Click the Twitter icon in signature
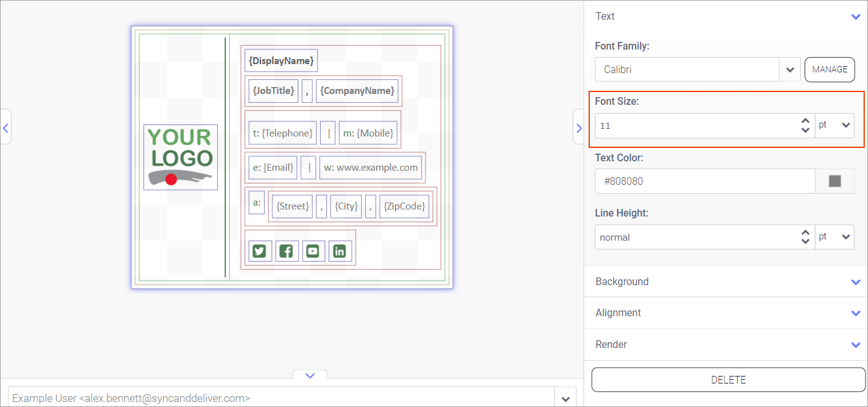This screenshot has height=407, width=868. coord(259,251)
